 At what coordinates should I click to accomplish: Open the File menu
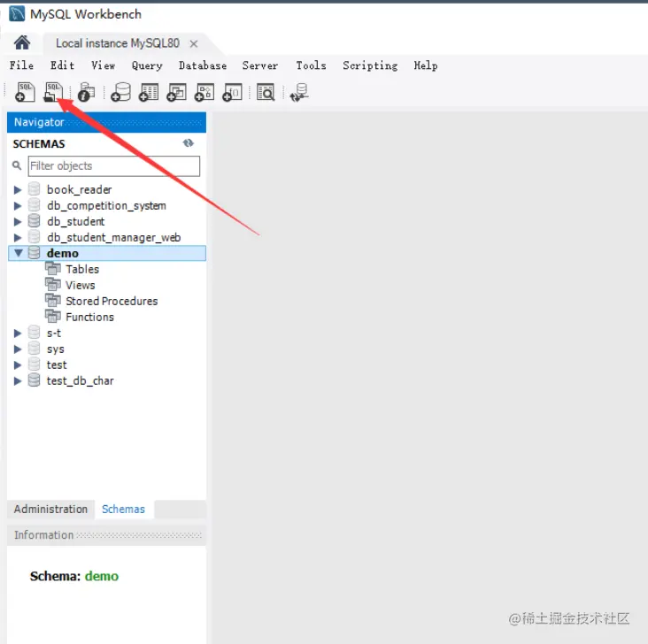tap(21, 65)
